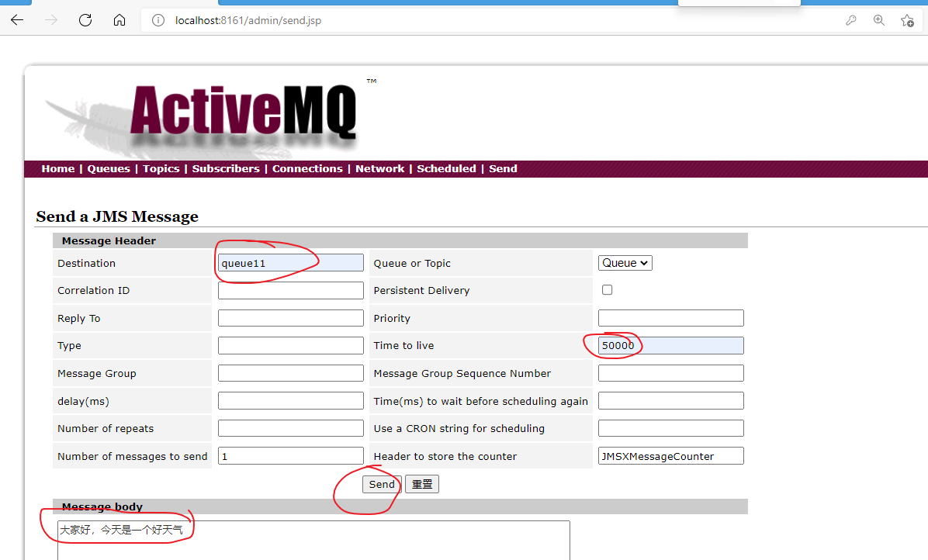Screen dimensions: 928x560
Task: Click the browser forward arrow
Action: (x=51, y=20)
